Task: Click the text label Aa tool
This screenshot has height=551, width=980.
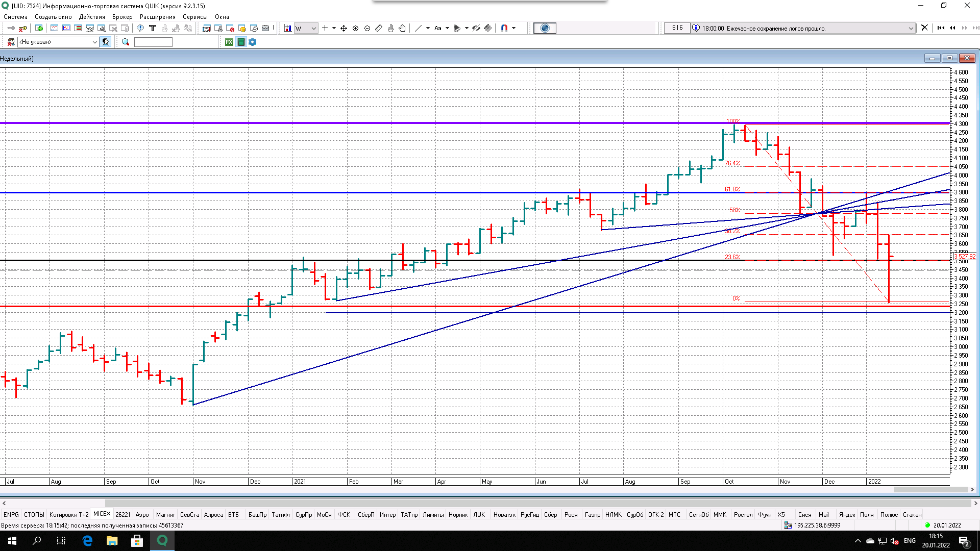Action: click(x=438, y=29)
